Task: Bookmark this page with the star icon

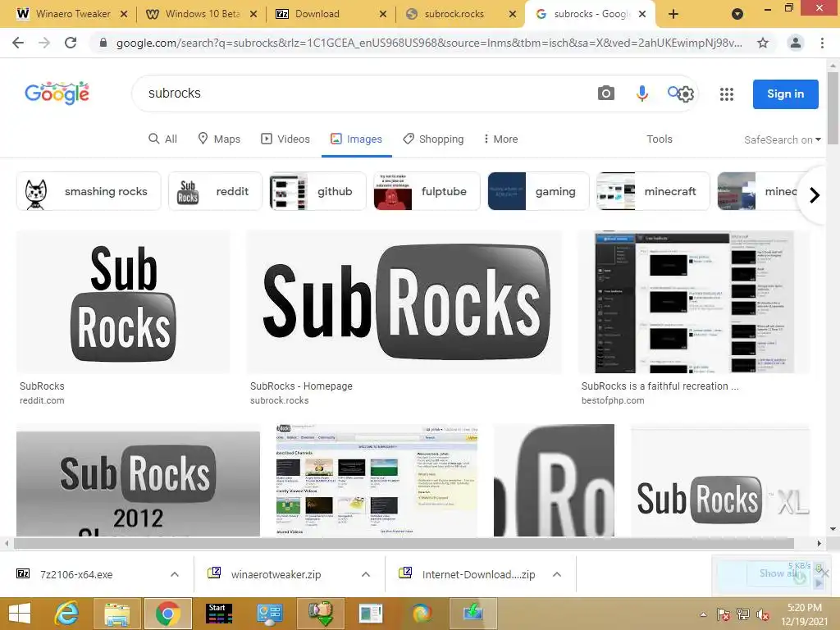Action: click(763, 43)
